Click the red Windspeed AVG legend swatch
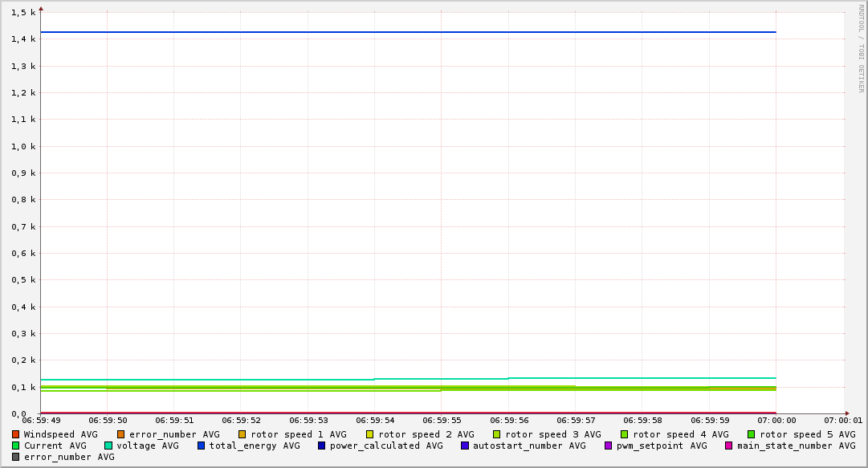The height and width of the screenshot is (468, 868). click(16, 434)
